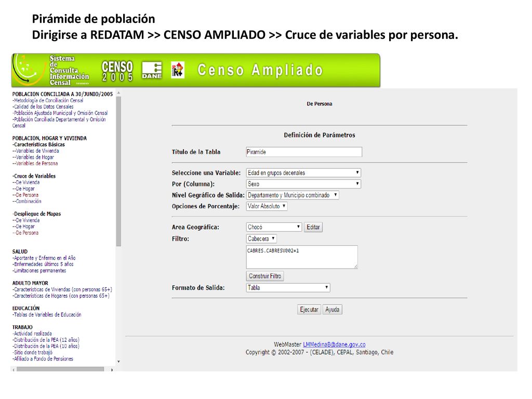Open the Area Geográfica Chocó dropdown
532x399 pixels.
(274, 227)
